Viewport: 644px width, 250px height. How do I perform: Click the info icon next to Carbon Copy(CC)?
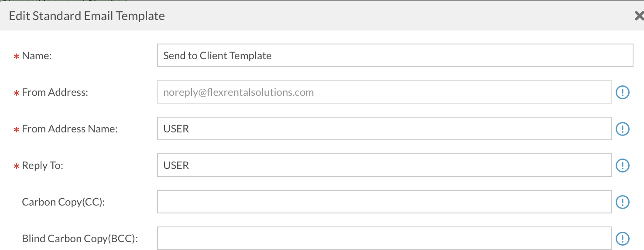[x=622, y=202]
